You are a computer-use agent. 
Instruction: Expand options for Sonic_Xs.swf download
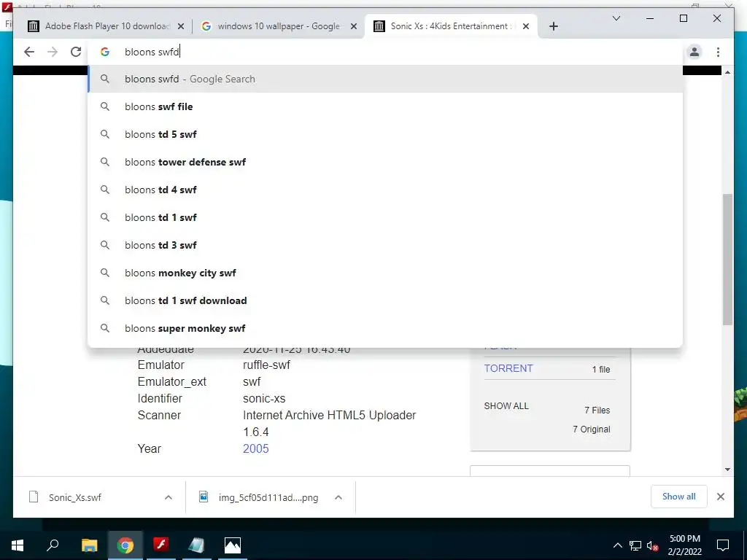pos(169,497)
